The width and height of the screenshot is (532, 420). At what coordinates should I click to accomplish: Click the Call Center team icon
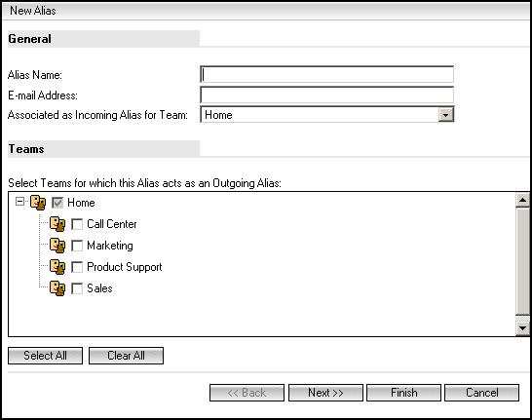point(57,224)
